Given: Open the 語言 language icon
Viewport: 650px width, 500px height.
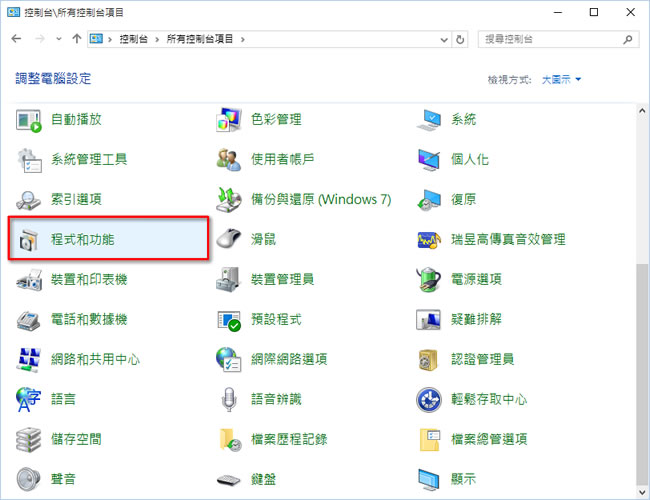Looking at the screenshot, I should coord(29,400).
